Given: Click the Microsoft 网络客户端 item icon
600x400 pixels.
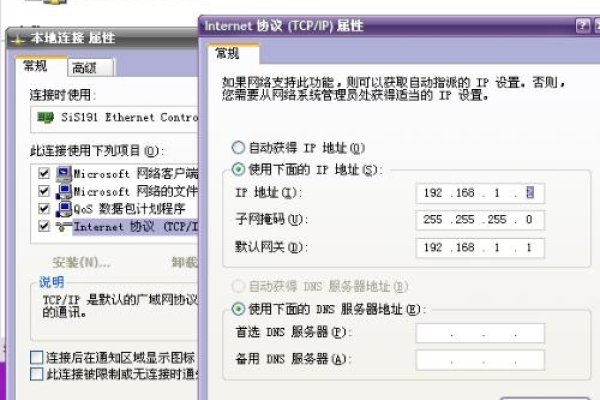Looking at the screenshot, I should [x=64, y=174].
